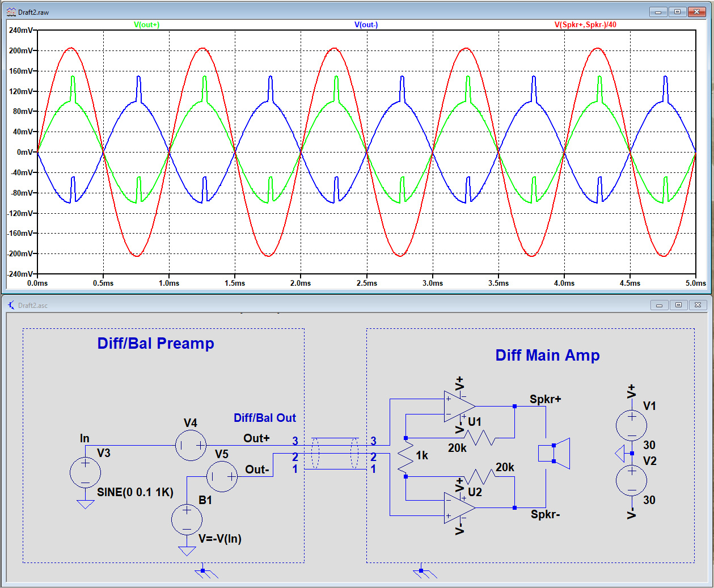Click the 0mV vertical axis label
714x588 pixels.
click(x=25, y=152)
